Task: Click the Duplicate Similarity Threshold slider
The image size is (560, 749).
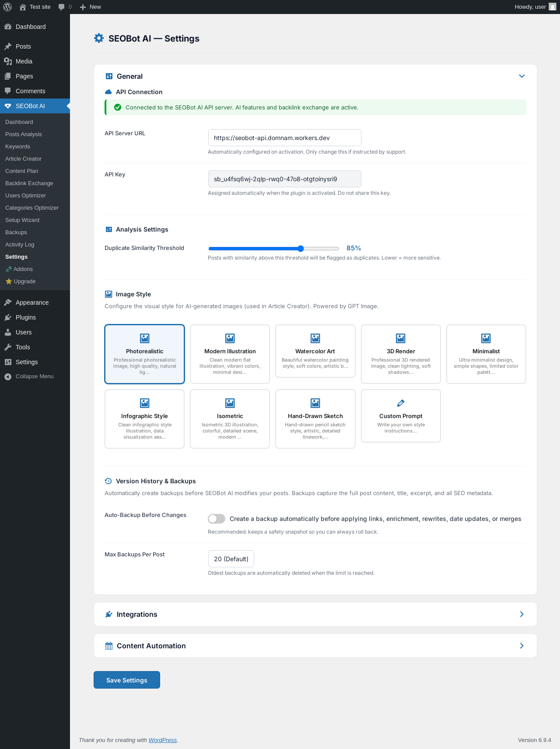Action: pos(274,249)
